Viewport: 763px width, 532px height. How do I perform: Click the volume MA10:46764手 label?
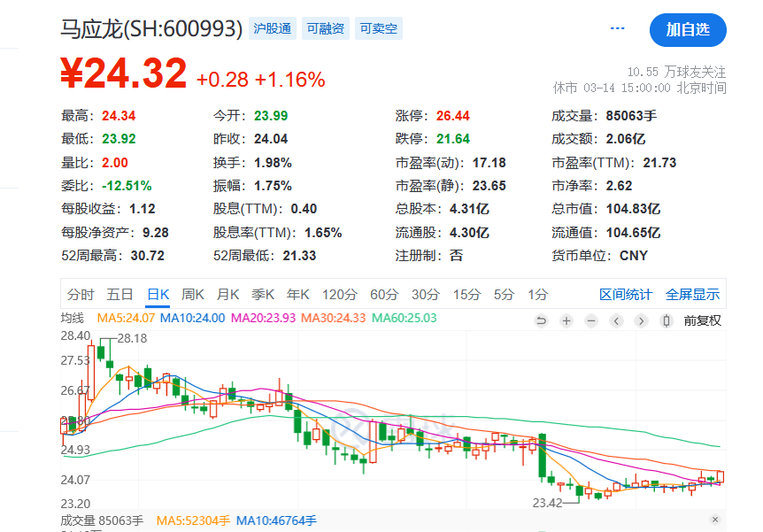pos(276,520)
